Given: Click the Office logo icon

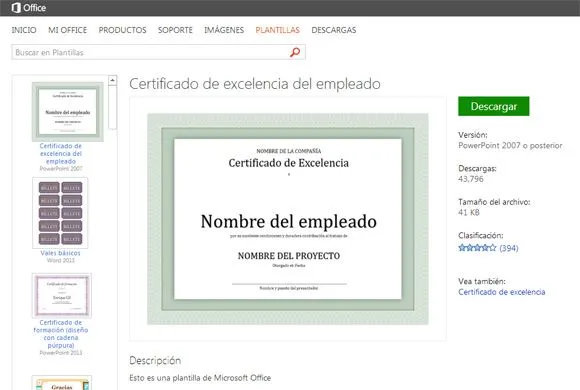Looking at the screenshot, I should click(16, 8).
